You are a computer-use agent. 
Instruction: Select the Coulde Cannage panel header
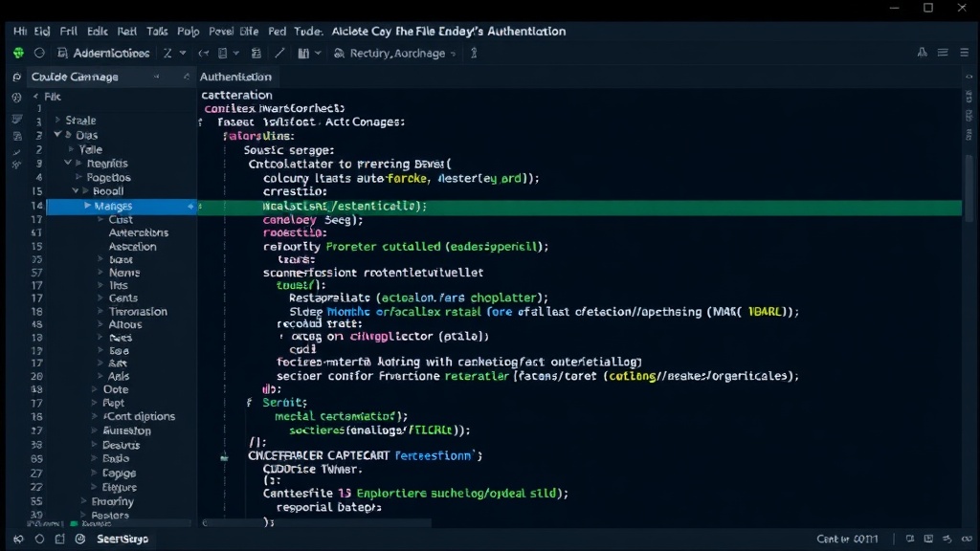(x=75, y=77)
